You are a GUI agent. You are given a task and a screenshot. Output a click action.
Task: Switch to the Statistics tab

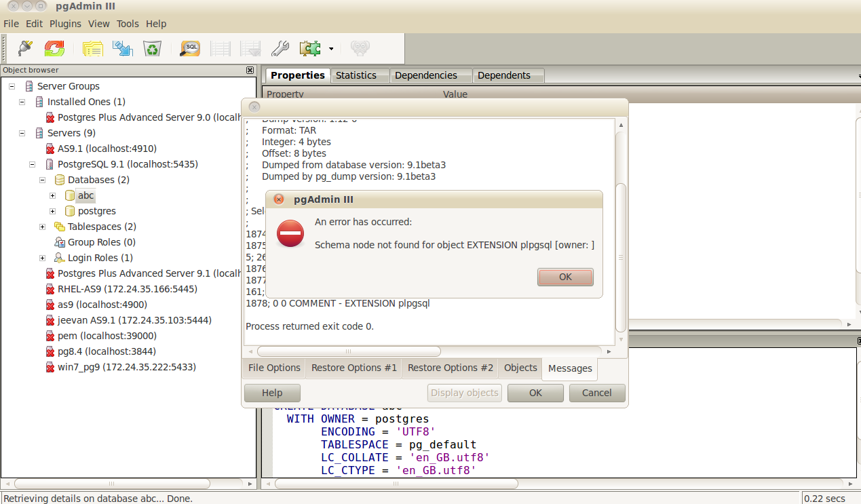point(356,75)
